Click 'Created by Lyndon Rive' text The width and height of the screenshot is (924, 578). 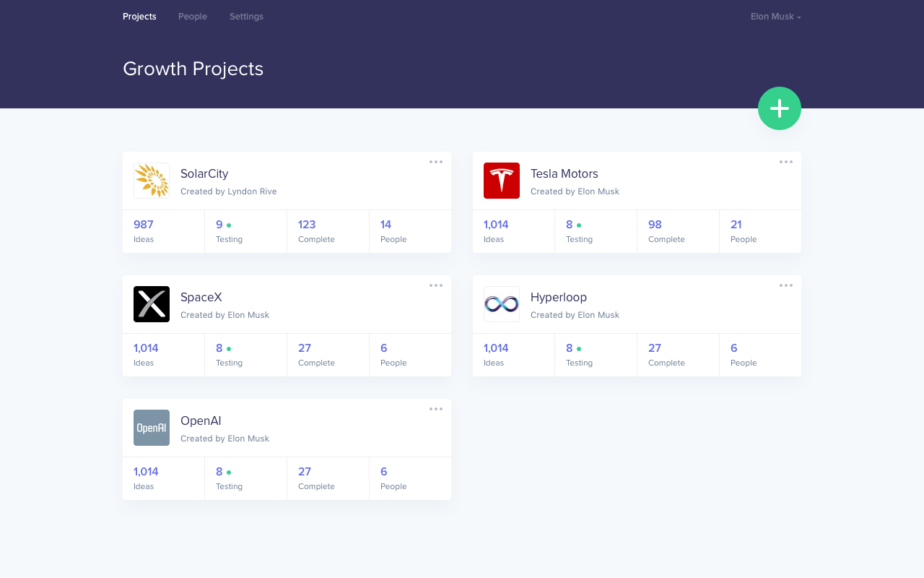[x=229, y=191]
